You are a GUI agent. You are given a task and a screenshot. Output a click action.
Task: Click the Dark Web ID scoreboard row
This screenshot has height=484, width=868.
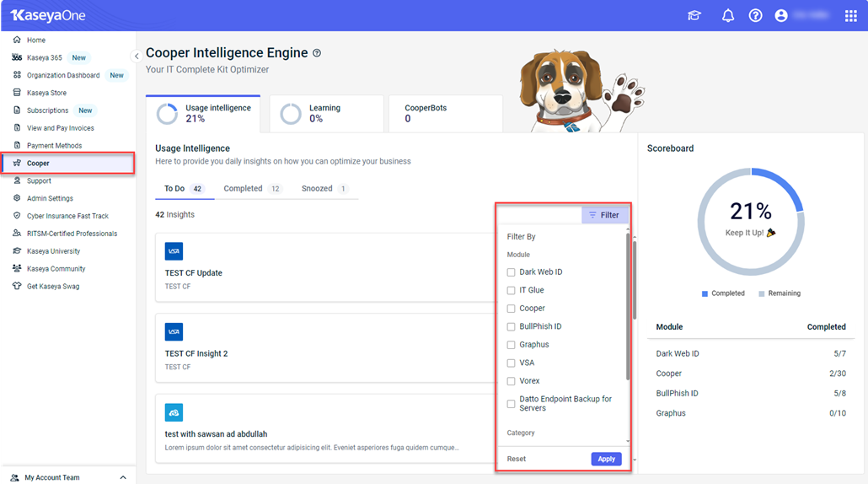(x=751, y=353)
